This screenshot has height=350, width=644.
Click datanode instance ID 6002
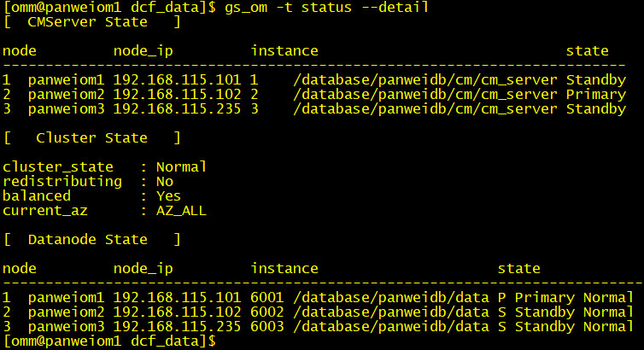[266, 312]
